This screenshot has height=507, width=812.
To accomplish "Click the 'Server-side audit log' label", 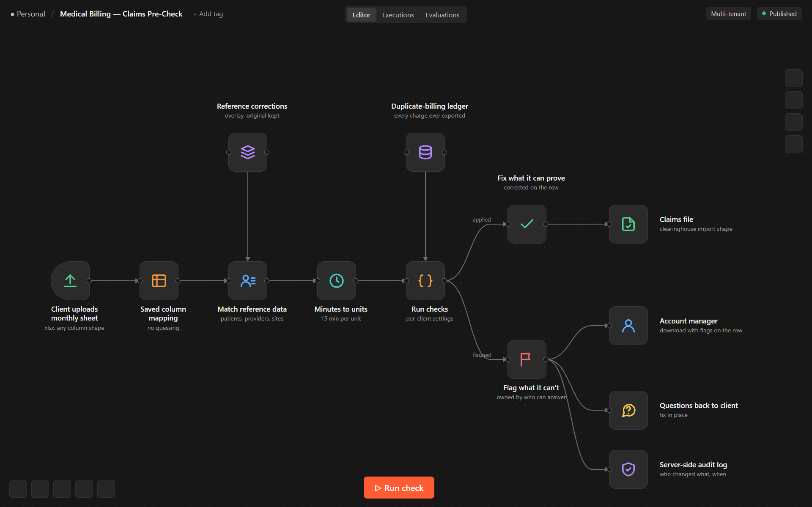I will 693,465.
